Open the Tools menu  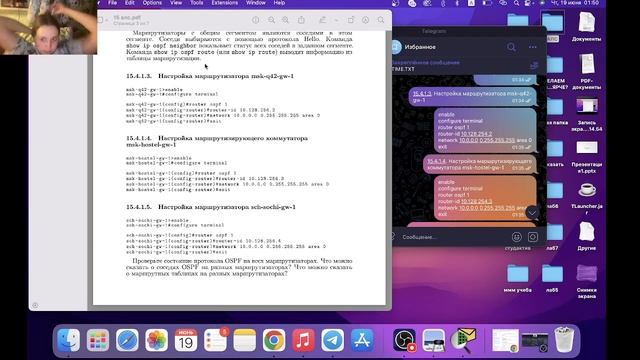[x=197, y=3]
